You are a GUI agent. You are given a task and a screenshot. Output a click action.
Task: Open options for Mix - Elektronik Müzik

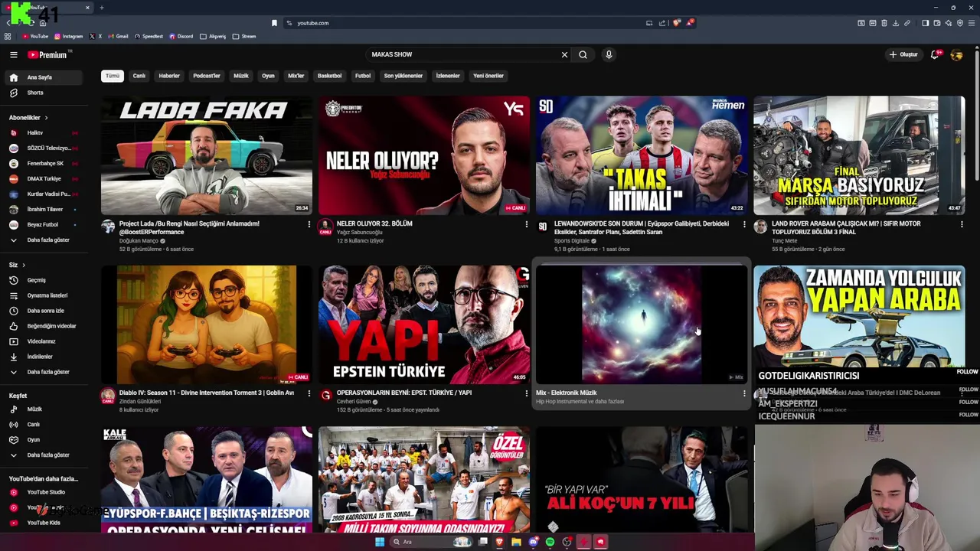[744, 393]
